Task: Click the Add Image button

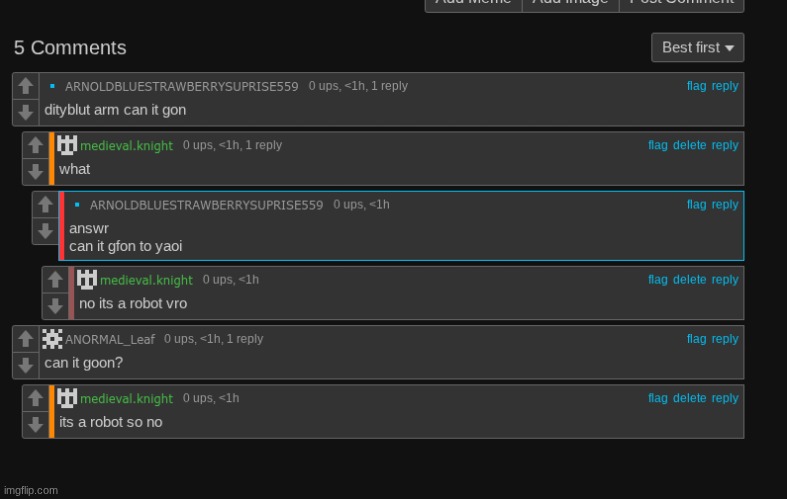Action: tap(570, 1)
